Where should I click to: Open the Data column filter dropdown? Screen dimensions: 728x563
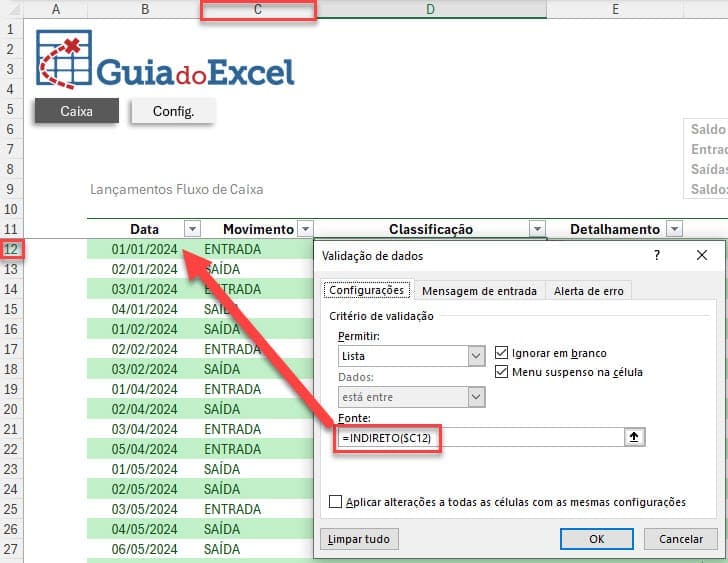click(x=192, y=229)
